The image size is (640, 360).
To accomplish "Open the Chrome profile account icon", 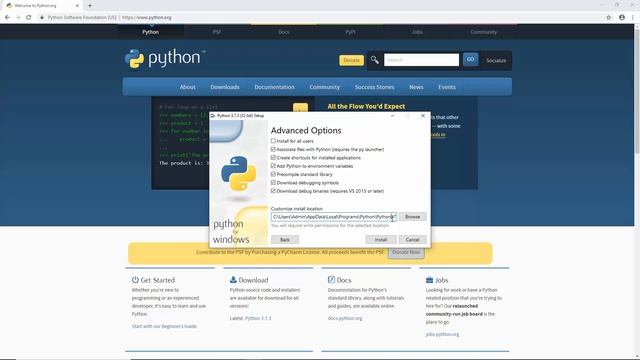I will (x=622, y=18).
